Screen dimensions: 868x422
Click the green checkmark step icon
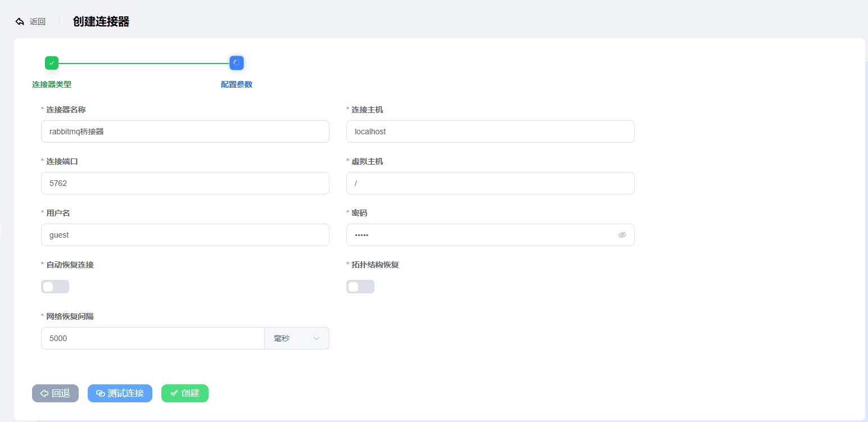(x=52, y=63)
